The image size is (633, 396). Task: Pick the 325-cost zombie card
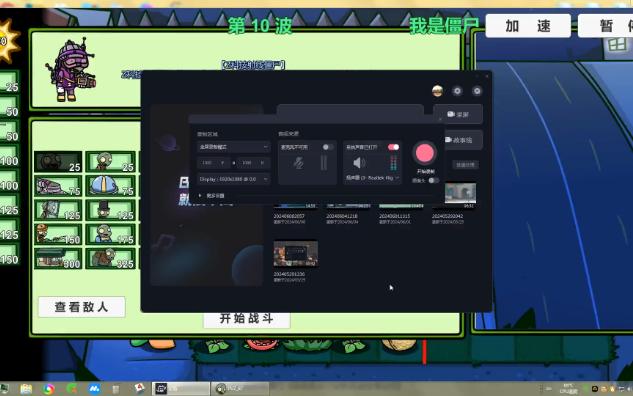tap(111, 259)
